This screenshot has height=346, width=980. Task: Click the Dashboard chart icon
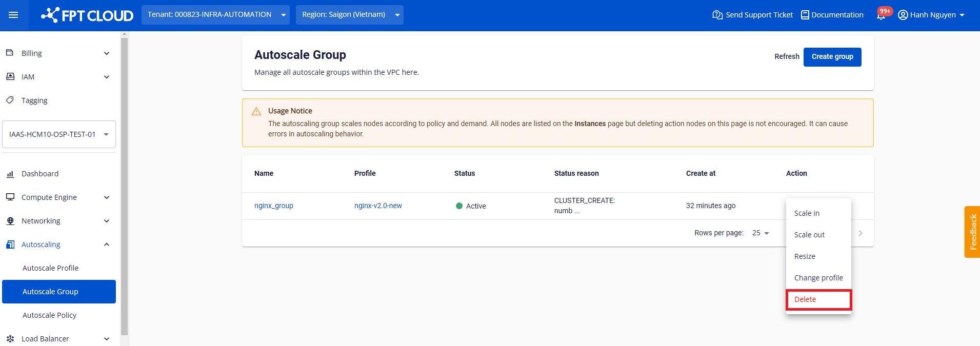pos(10,174)
